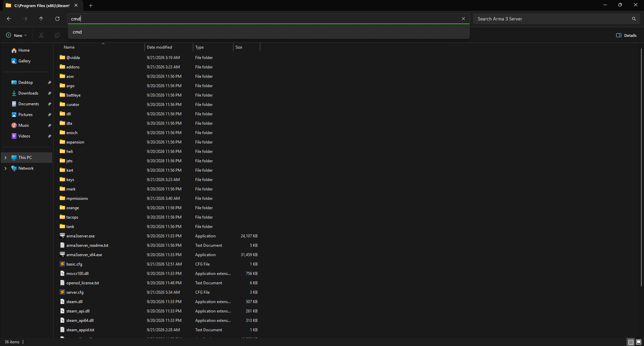Viewport: 644px width, 346px height.
Task: Open the New item dropdown
Action: (16, 35)
